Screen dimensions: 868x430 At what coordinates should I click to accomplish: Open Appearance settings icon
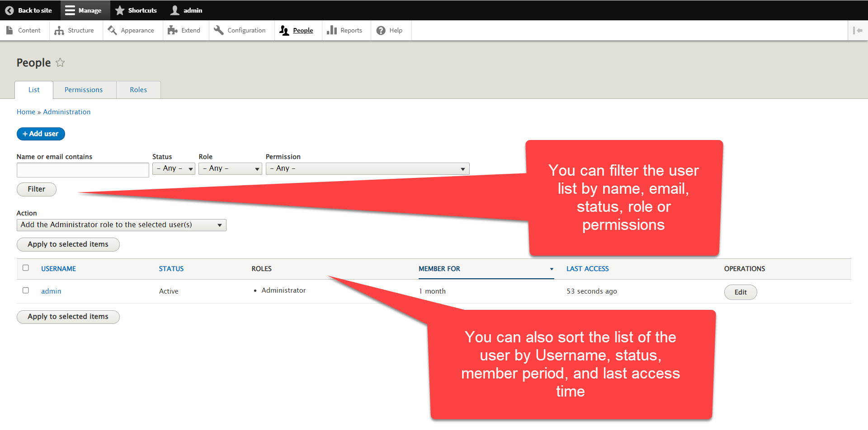[x=112, y=30]
